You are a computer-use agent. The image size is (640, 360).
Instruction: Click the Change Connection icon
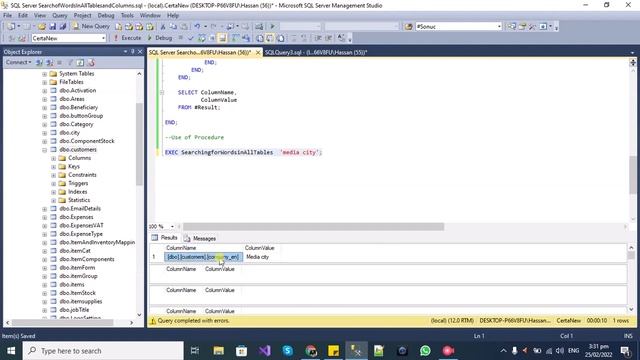(x=22, y=38)
